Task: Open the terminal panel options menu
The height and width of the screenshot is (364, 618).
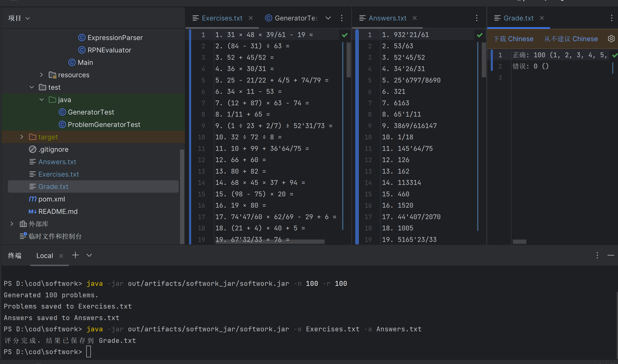Action: [597, 255]
